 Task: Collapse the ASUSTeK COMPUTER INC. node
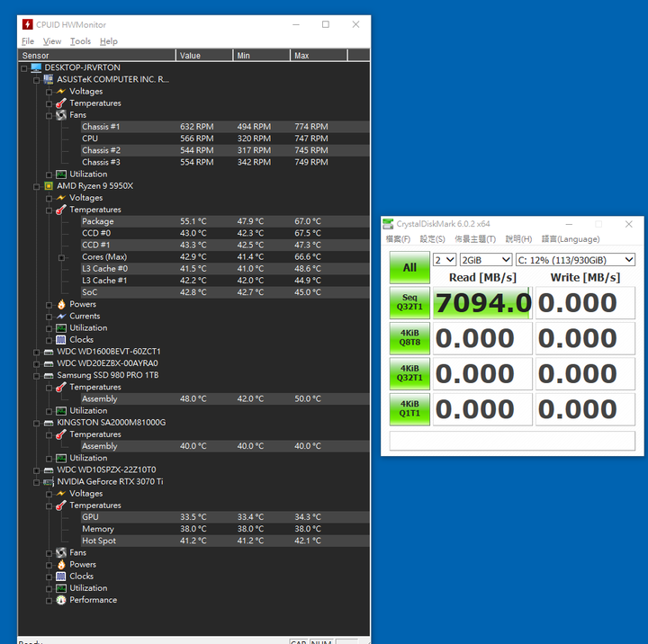(36, 80)
